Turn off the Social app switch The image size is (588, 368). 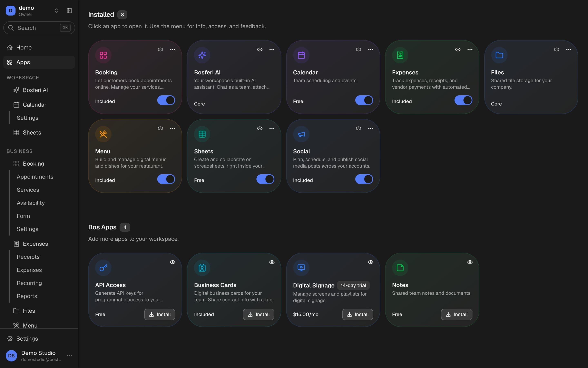pyautogui.click(x=364, y=179)
